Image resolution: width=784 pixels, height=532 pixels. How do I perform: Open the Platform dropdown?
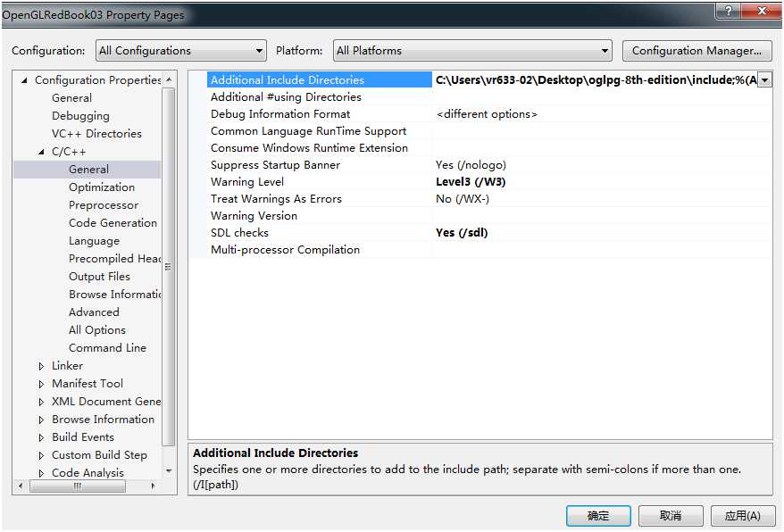coord(472,51)
